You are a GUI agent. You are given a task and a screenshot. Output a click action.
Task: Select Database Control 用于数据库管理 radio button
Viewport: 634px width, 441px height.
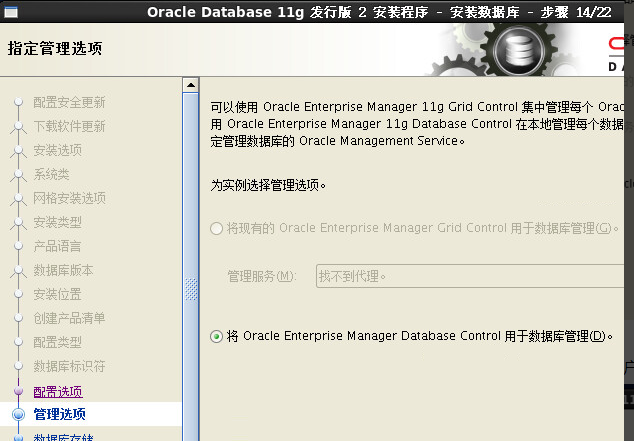pyautogui.click(x=216, y=336)
